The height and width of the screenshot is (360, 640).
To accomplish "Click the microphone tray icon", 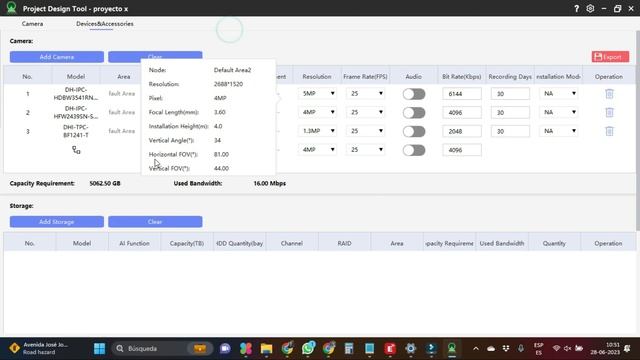I will pyautogui.click(x=521, y=348).
